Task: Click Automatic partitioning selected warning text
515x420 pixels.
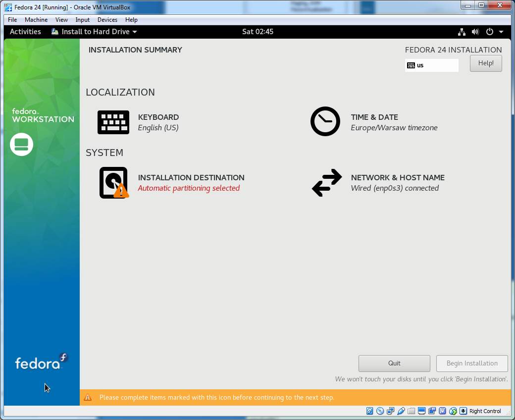Action: point(189,188)
